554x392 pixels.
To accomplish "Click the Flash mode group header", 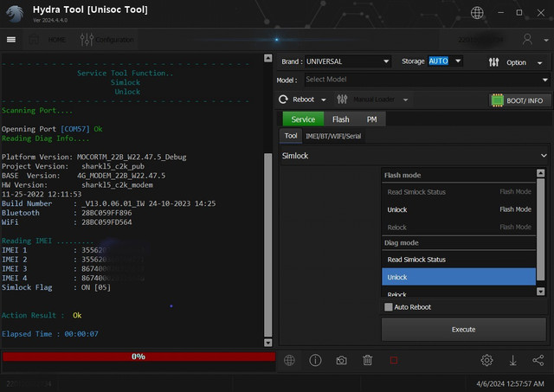I will click(459, 175).
